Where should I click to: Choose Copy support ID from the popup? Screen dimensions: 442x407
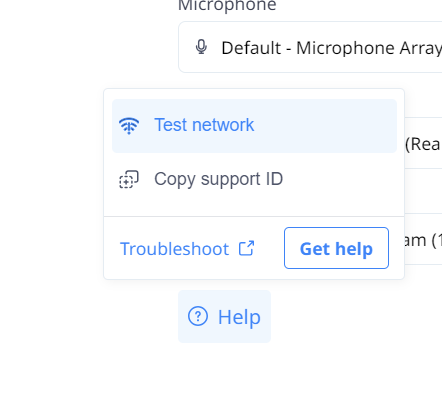[254, 179]
